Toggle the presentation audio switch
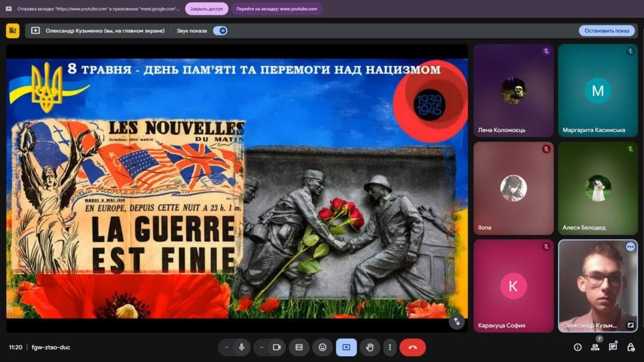Image resolution: width=644 pixels, height=362 pixels. (220, 31)
